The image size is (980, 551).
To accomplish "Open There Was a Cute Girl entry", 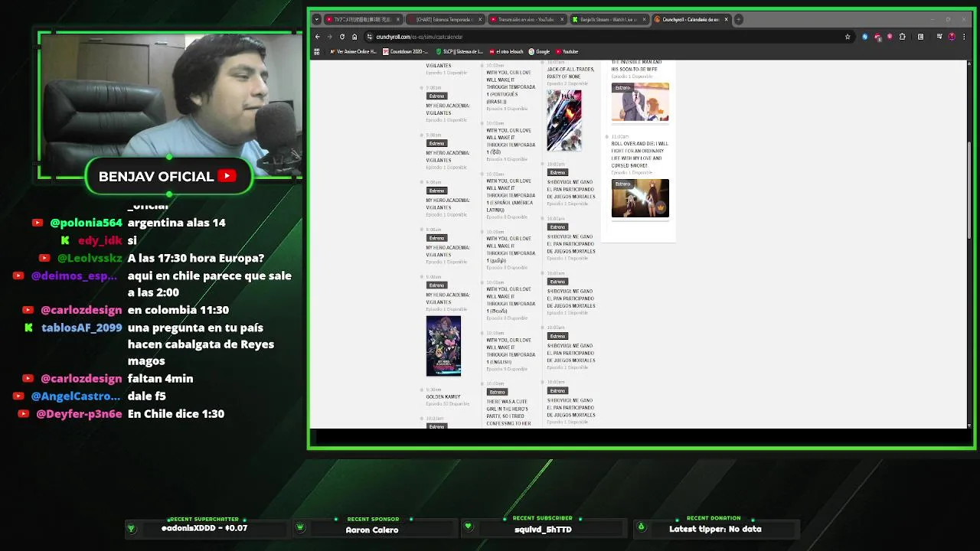I will pos(509,412).
